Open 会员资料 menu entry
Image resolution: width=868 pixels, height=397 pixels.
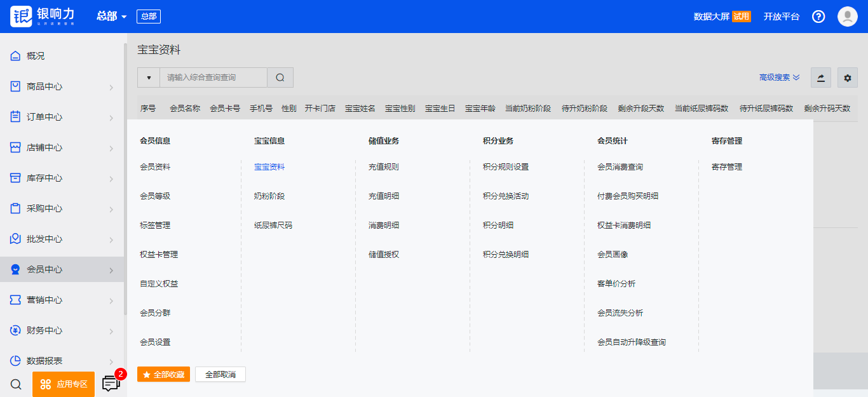click(155, 167)
